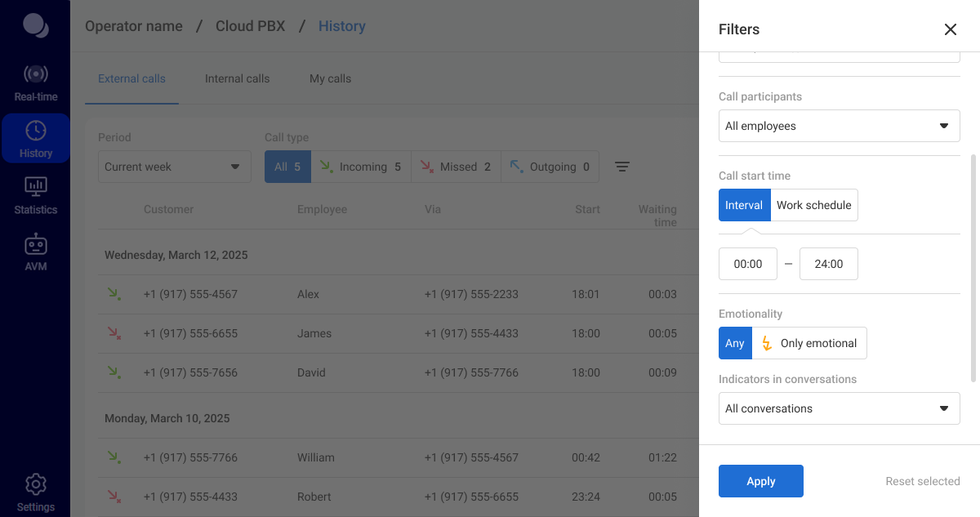Open the Indicators in conversations dropdown

pos(840,408)
